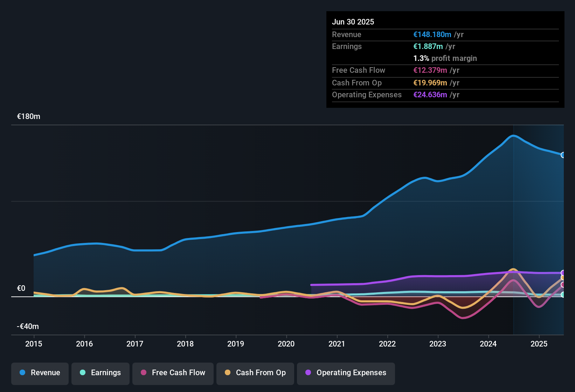Toggle the Revenue legend series
Viewport: 575px width, 392px height.
pyautogui.click(x=40, y=373)
